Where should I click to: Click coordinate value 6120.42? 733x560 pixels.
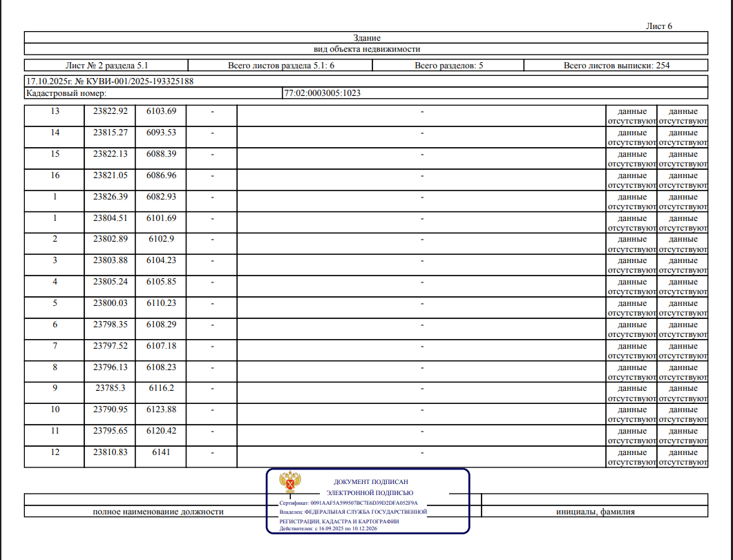click(x=161, y=431)
